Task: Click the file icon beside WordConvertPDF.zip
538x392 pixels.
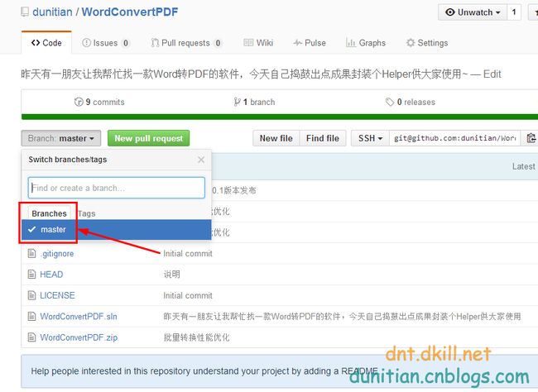Action: pyautogui.click(x=31, y=337)
